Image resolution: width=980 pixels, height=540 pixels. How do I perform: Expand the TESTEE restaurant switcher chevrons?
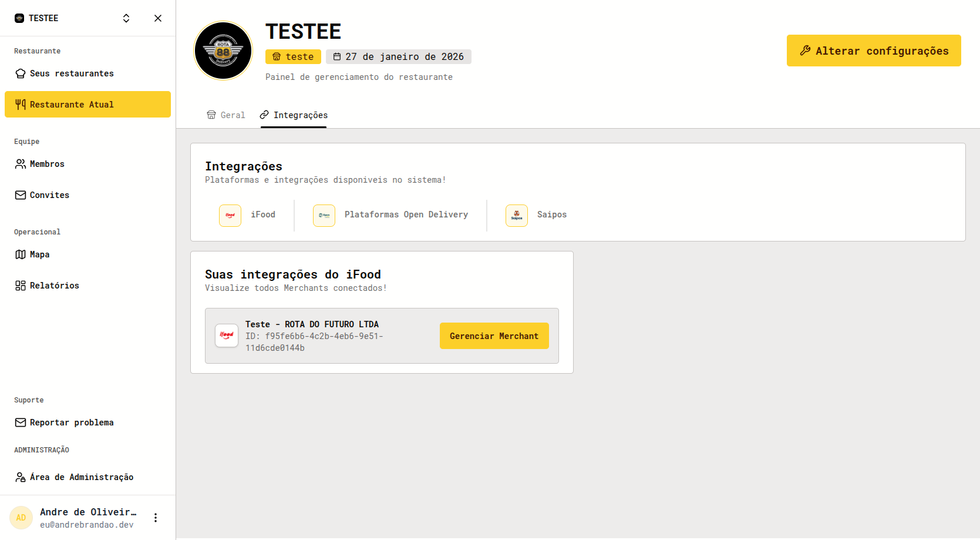(126, 18)
